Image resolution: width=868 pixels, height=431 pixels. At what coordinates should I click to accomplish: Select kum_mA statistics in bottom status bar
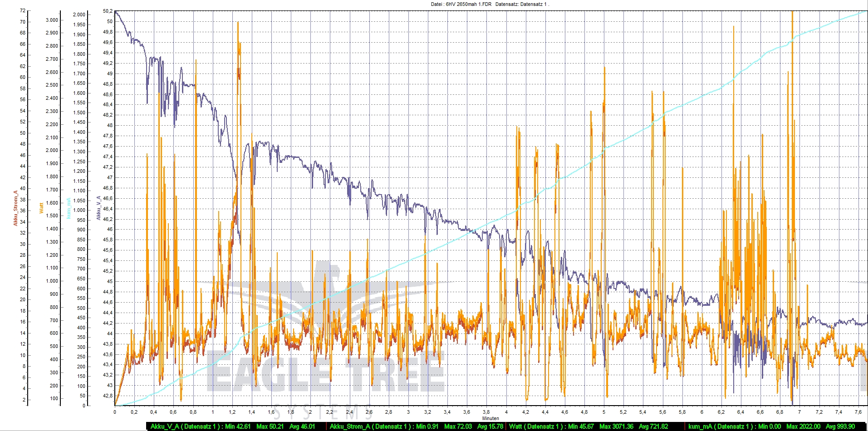coord(771,426)
